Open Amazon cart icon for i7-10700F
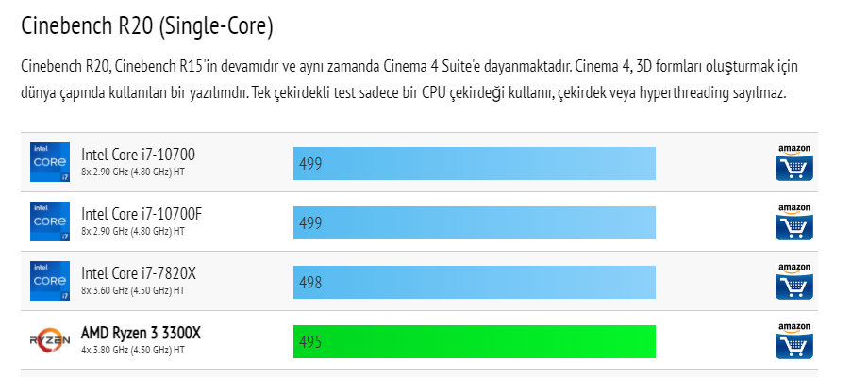868x377 pixels. (793, 221)
